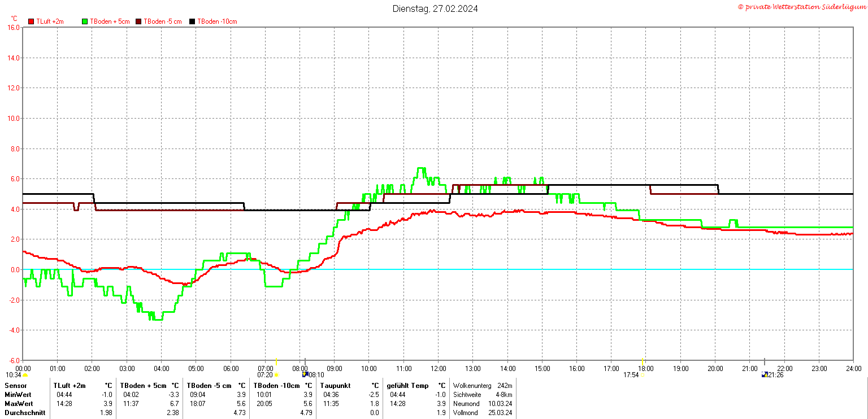Click the private Wetterstation Süderlügum copyright text

[x=802, y=7]
